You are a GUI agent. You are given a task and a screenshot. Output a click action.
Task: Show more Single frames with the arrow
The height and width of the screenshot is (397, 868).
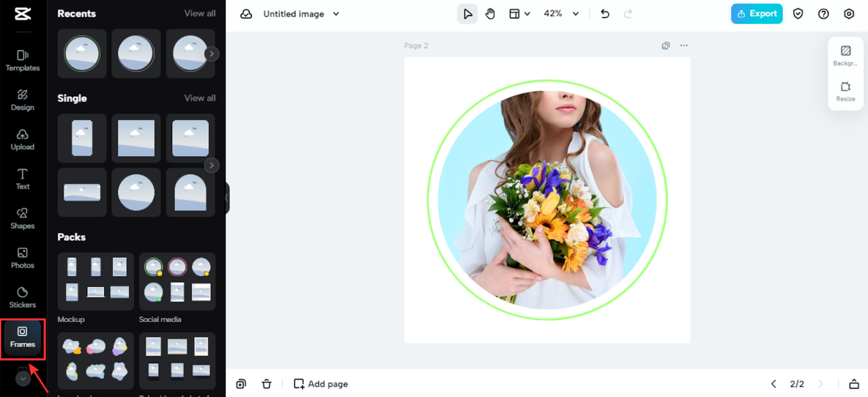[x=212, y=165]
